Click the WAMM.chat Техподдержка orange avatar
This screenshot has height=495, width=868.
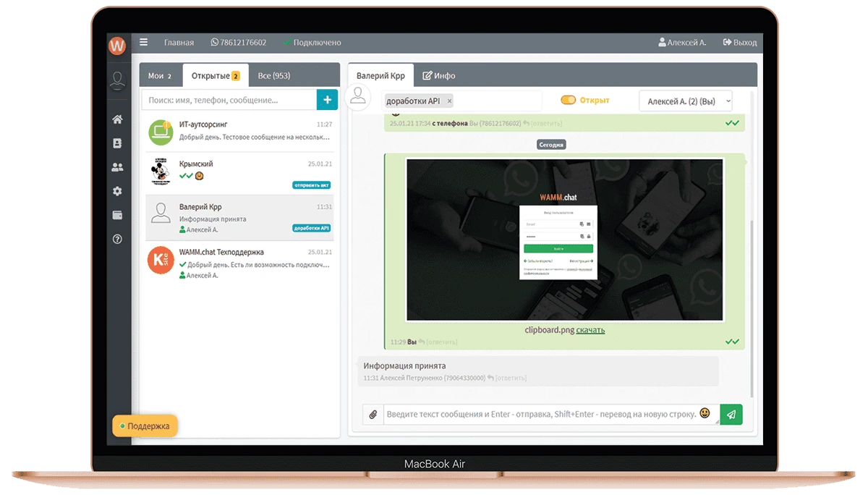161,260
